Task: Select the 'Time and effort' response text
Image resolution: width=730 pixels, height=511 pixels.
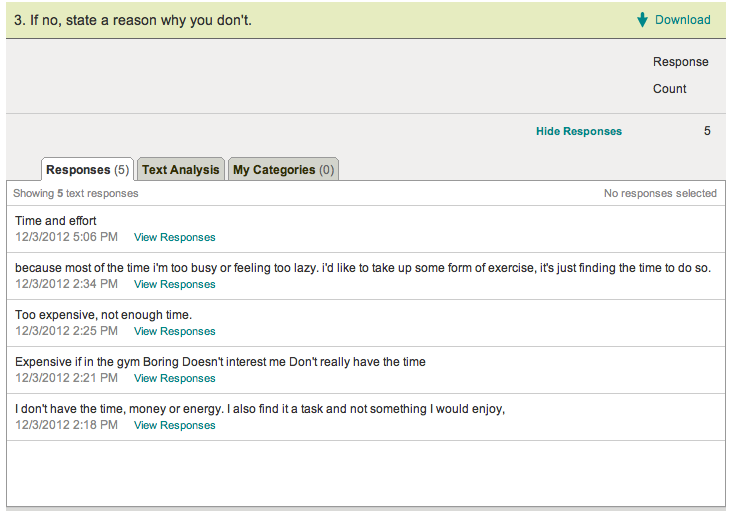Action: [x=55, y=221]
